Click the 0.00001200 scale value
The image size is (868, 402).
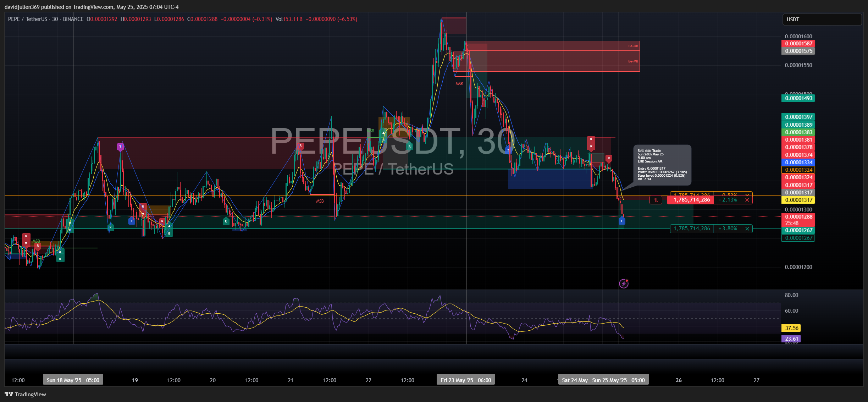(x=798, y=267)
